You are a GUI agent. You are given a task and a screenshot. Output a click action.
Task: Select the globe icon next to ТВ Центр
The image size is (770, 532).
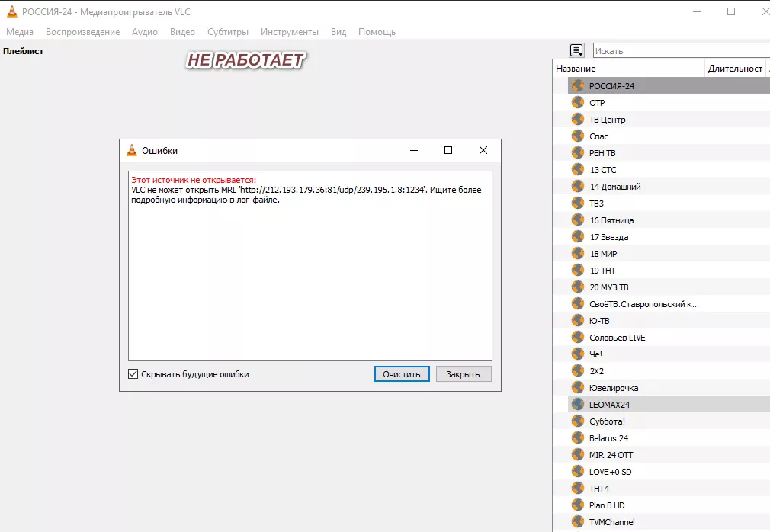tap(578, 119)
